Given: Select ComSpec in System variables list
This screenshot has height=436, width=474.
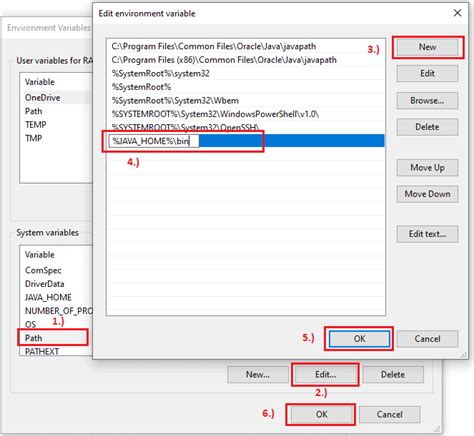Looking at the screenshot, I should point(56,270).
